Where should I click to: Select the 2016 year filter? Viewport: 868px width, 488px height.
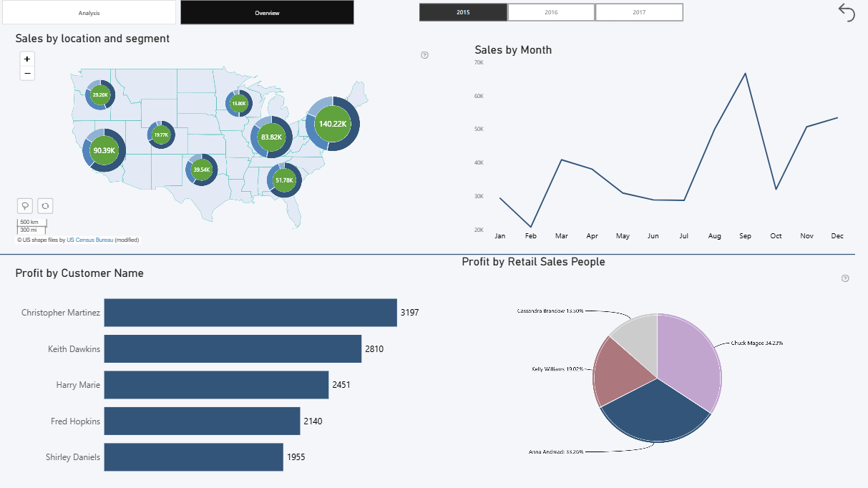click(x=551, y=12)
